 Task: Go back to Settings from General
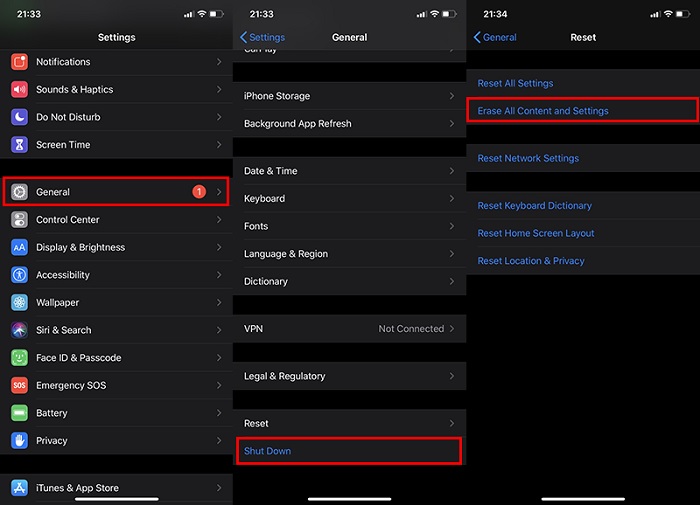(263, 37)
